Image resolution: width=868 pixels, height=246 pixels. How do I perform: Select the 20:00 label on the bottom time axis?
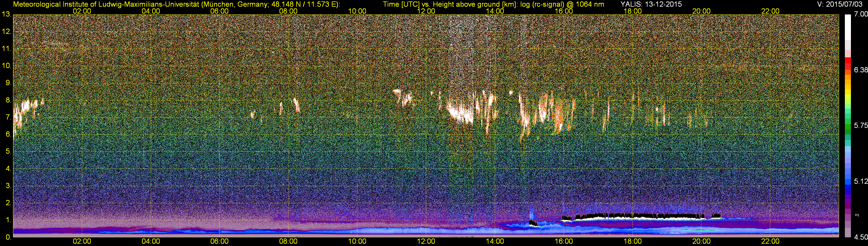click(x=701, y=241)
